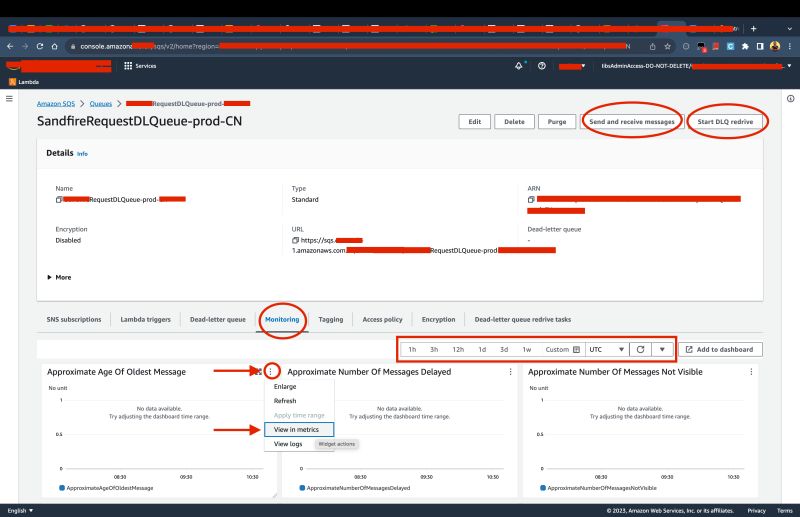The height and width of the screenshot is (517, 800).
Task: Set time range to 1w
Action: click(x=527, y=350)
